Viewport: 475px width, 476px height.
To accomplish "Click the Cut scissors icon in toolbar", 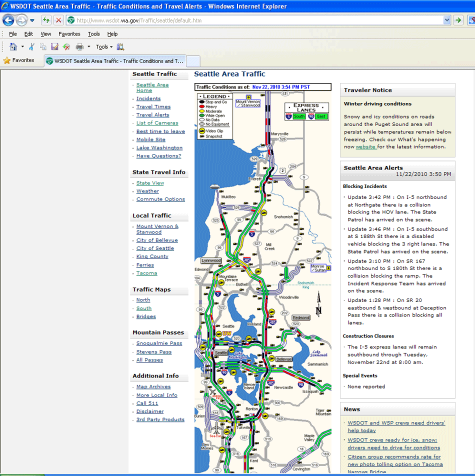I will point(31,46).
